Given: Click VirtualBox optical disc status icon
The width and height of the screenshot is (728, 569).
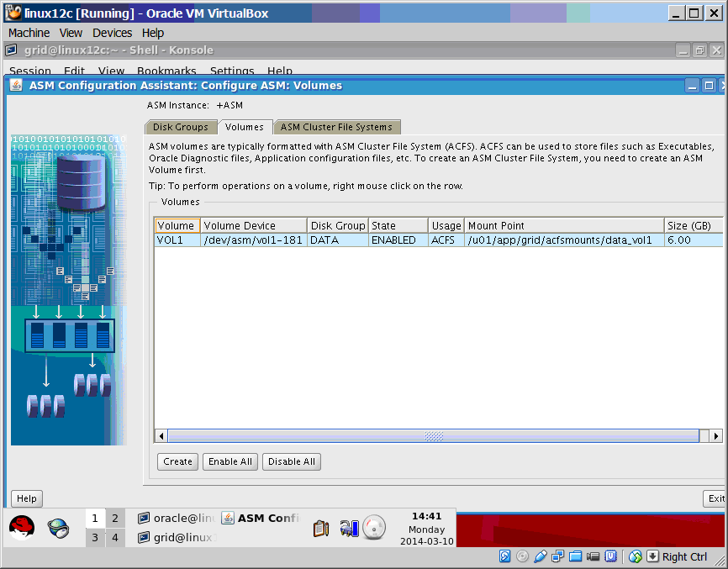Looking at the screenshot, I should pyautogui.click(x=522, y=556).
